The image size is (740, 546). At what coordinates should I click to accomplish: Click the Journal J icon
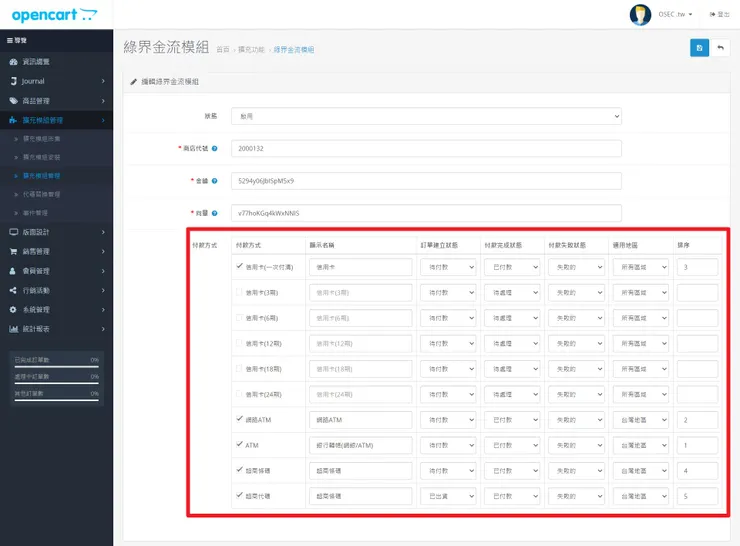pos(14,81)
